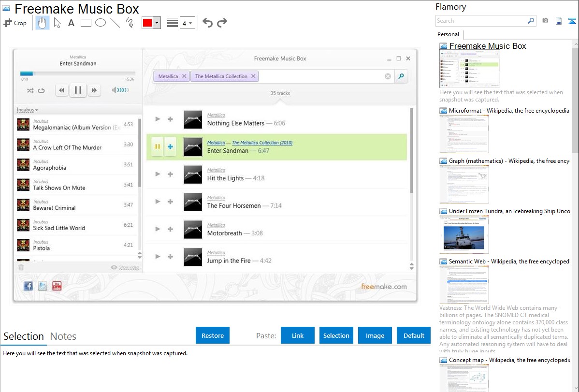The height and width of the screenshot is (392, 579).
Task: Open the Graph (mathematics) snapshot thumbnail
Action: [464, 184]
